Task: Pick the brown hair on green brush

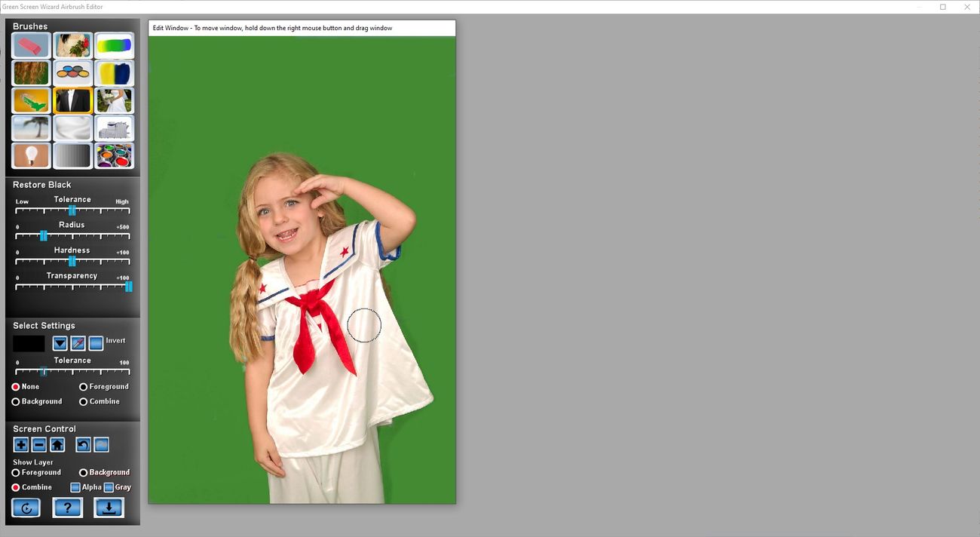Action: (x=32, y=73)
